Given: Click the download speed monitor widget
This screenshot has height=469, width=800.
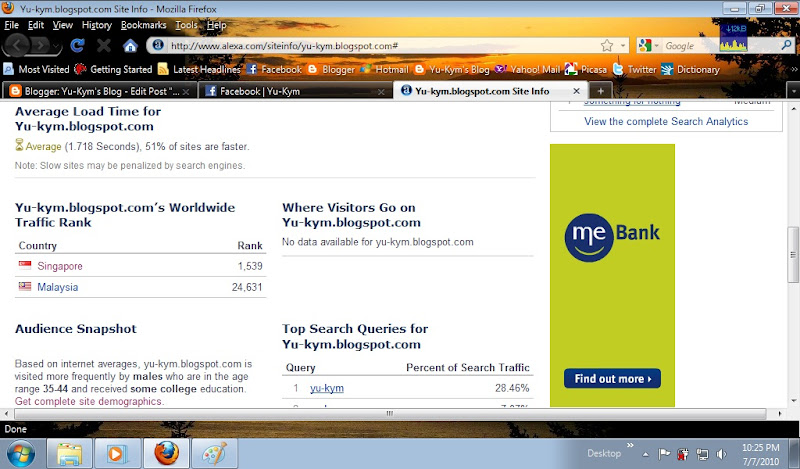Looking at the screenshot, I should [733, 37].
